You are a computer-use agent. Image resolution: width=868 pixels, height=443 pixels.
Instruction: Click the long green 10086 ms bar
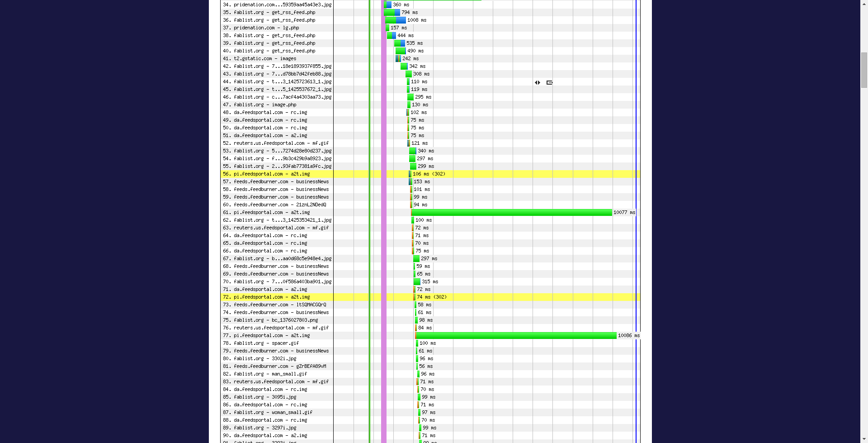point(516,336)
